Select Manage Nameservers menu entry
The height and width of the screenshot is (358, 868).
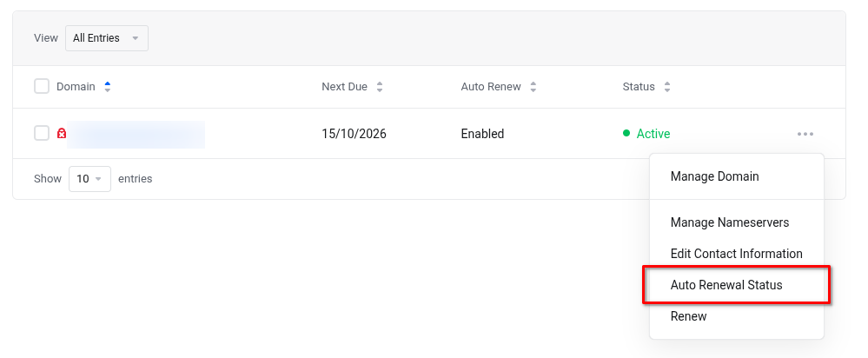tap(730, 222)
